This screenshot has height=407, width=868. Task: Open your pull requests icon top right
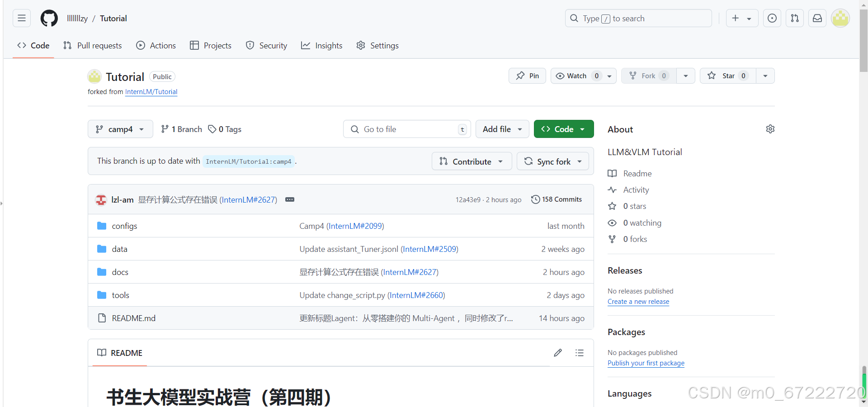click(x=794, y=18)
